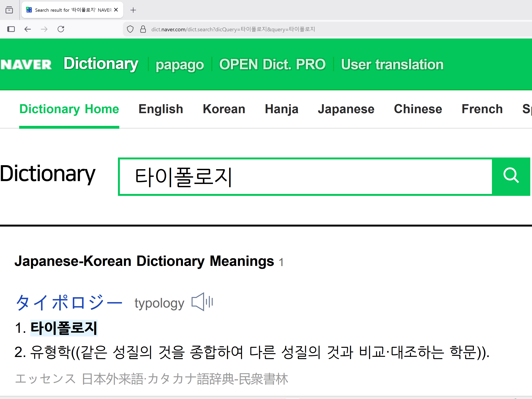Click inside the dictionary search field
Image resolution: width=532 pixels, height=399 pixels.
(306, 177)
